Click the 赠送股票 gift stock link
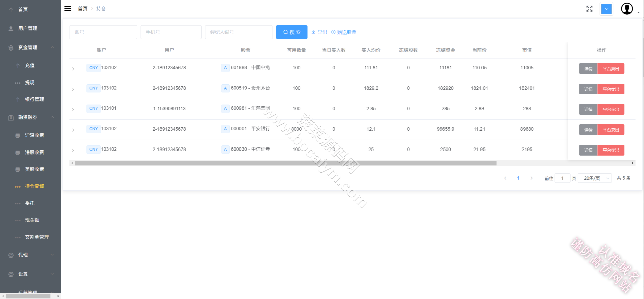Image resolution: width=644 pixels, height=299 pixels. tap(344, 32)
